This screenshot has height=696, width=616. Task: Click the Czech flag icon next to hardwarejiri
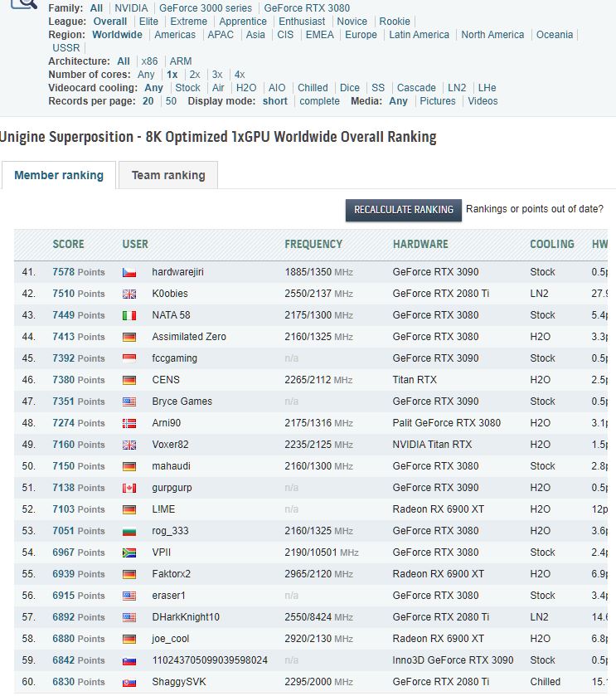[x=129, y=273]
